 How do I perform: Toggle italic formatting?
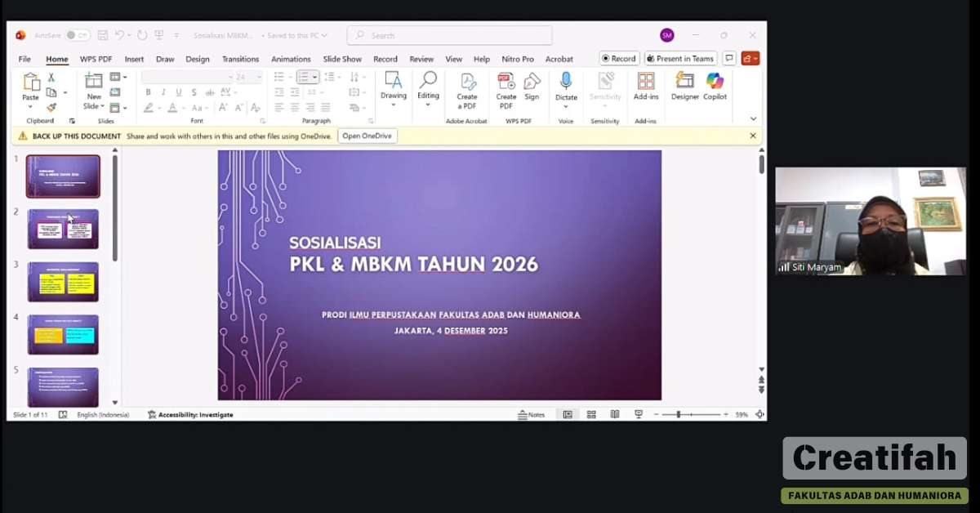point(163,92)
